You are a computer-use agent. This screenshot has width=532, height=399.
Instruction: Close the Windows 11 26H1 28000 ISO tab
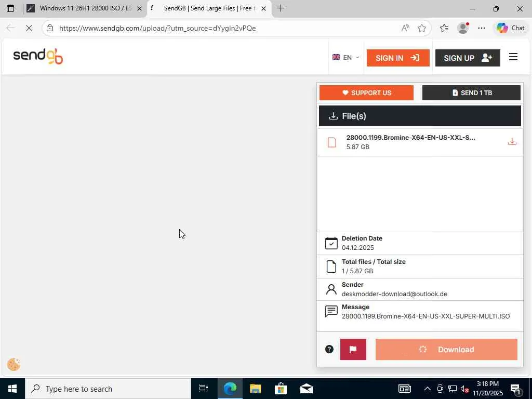point(139,9)
